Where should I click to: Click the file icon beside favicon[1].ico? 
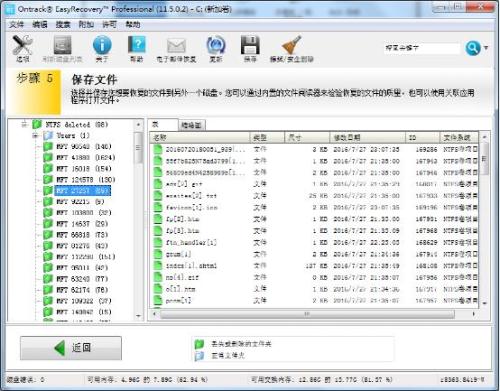[x=158, y=207]
